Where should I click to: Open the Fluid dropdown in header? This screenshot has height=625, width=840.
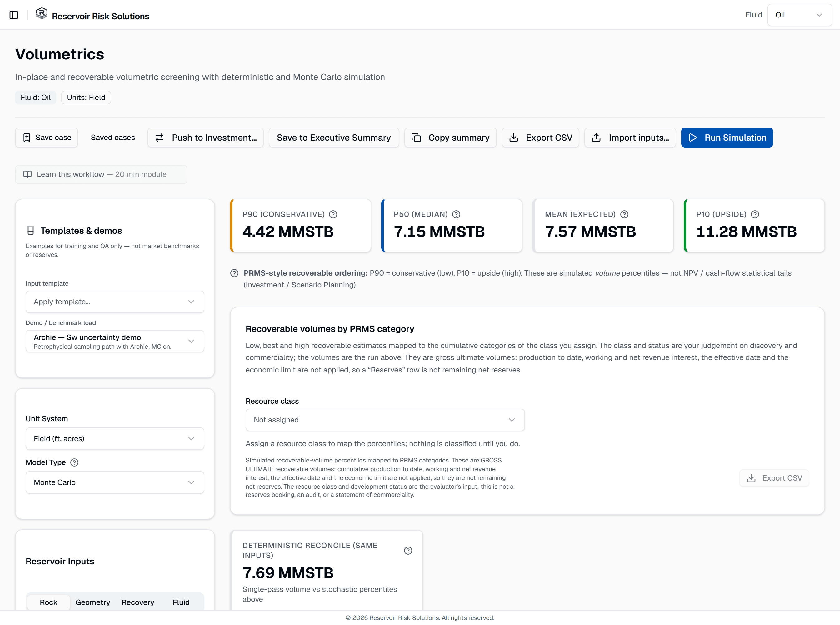[x=799, y=15]
